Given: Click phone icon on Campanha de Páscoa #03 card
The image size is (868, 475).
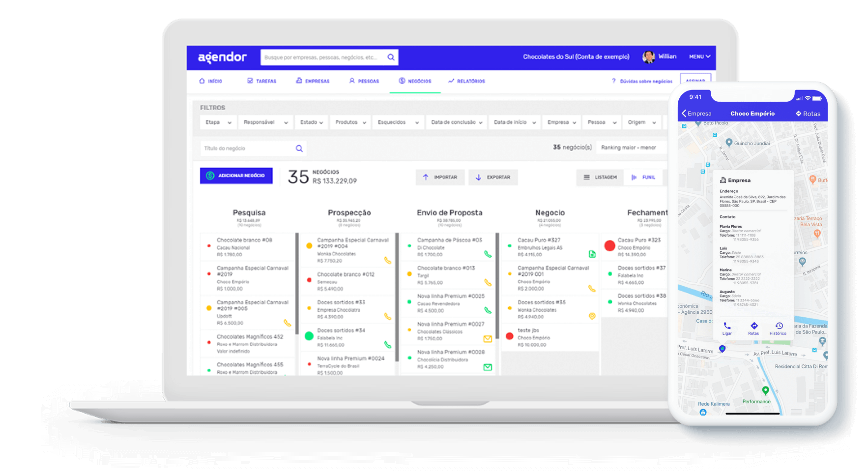Looking at the screenshot, I should (x=488, y=254).
